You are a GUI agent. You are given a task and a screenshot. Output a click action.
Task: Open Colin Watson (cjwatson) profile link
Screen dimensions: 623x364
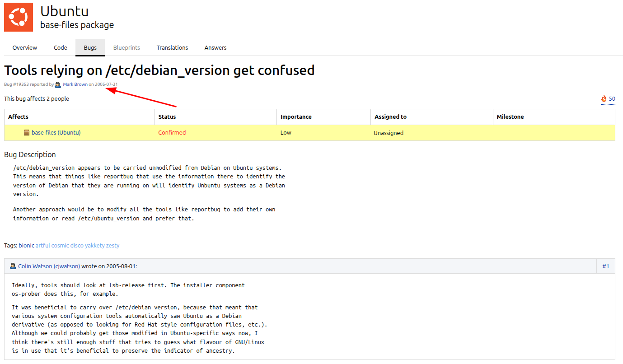[x=49, y=266]
